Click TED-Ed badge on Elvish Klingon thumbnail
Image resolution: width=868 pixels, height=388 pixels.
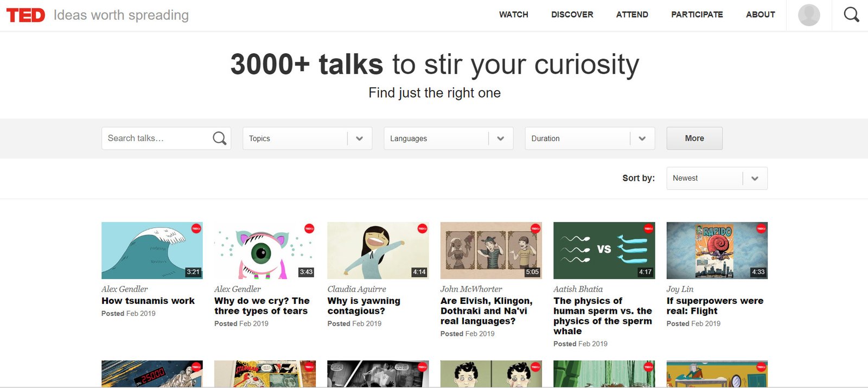pyautogui.click(x=535, y=228)
